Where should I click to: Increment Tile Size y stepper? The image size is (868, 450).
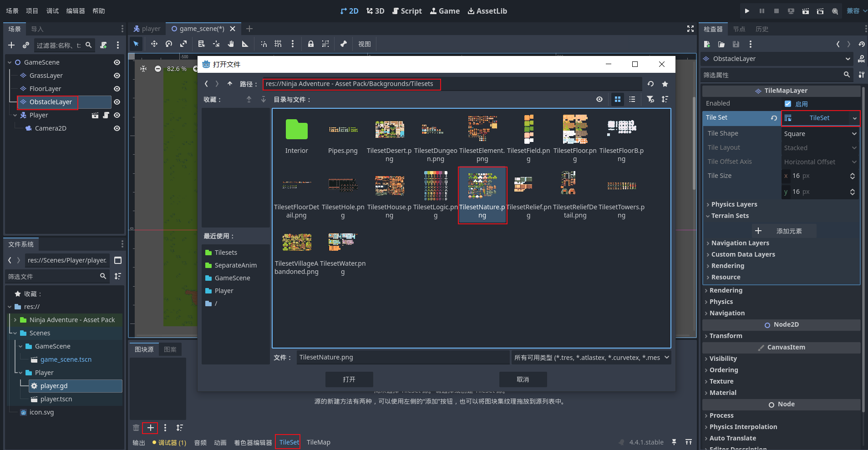tap(852, 190)
